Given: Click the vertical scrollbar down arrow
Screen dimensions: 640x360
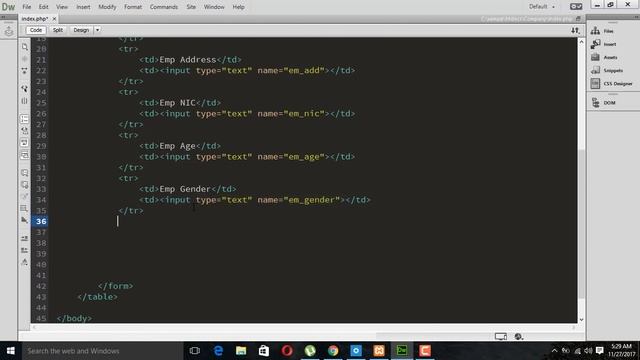Looking at the screenshot, I should pos(581,320).
